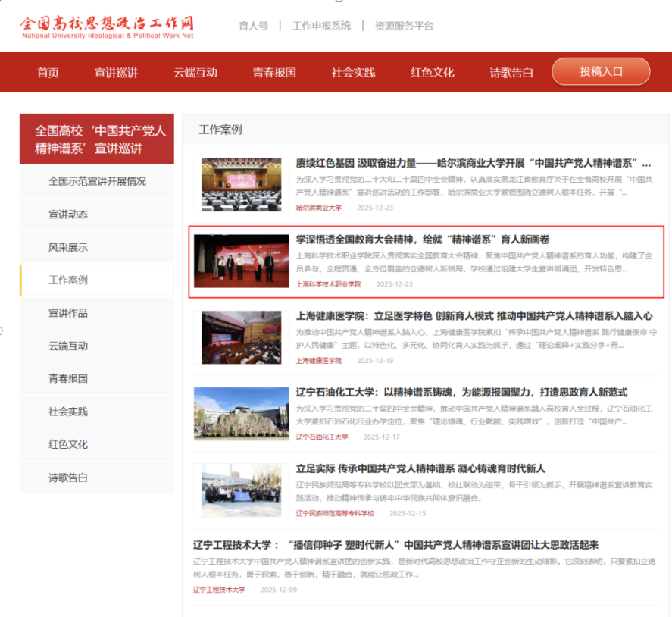Screen dimensions: 672x617
Task: Open 宣讲作品 in the left sidebar
Action: click(68, 313)
